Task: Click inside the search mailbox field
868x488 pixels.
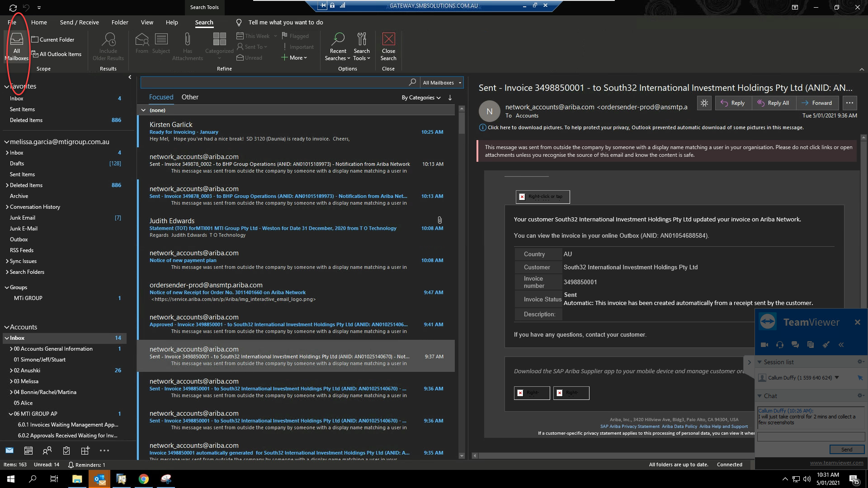Action: pyautogui.click(x=274, y=83)
